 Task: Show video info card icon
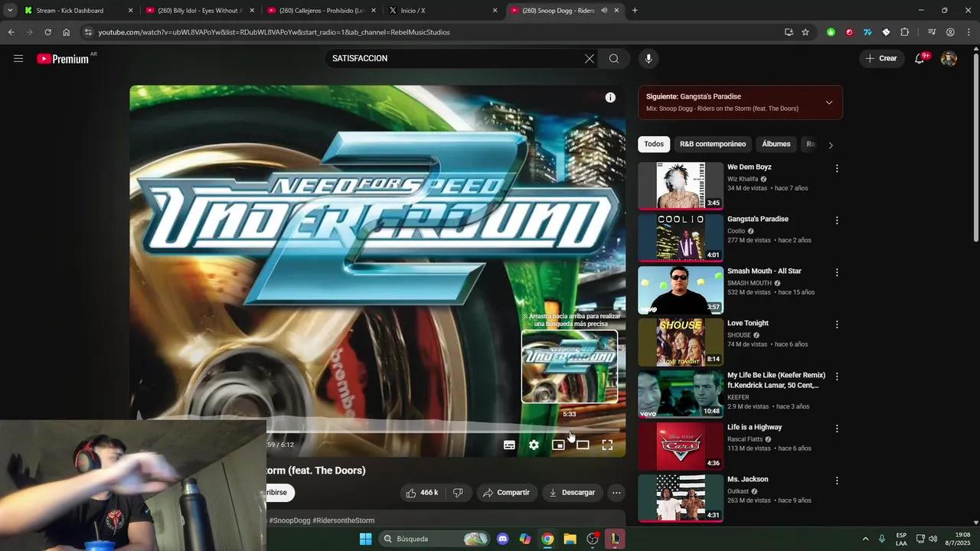click(x=610, y=97)
